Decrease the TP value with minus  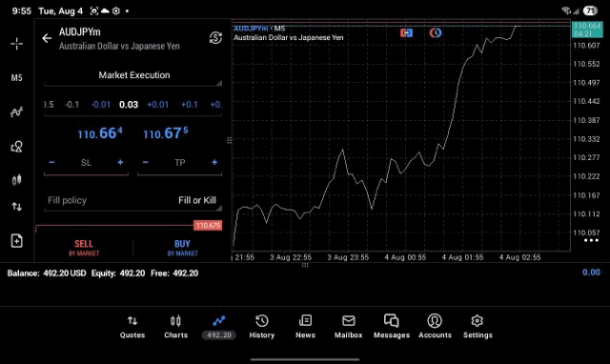pyautogui.click(x=146, y=162)
